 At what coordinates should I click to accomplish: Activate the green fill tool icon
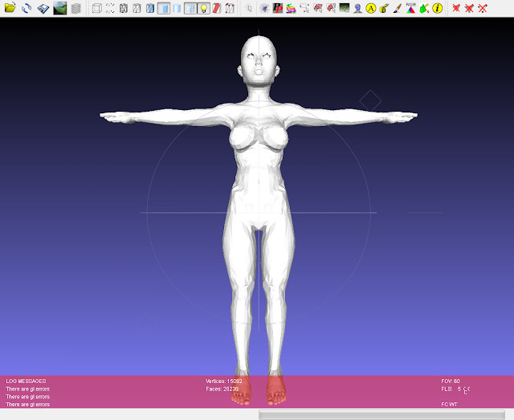424,8
